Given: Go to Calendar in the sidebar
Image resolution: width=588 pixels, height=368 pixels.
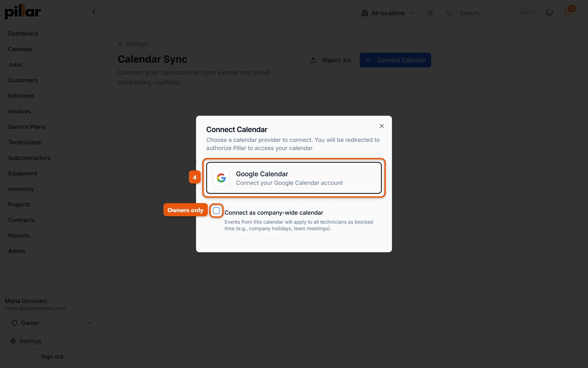Looking at the screenshot, I should click(x=20, y=49).
